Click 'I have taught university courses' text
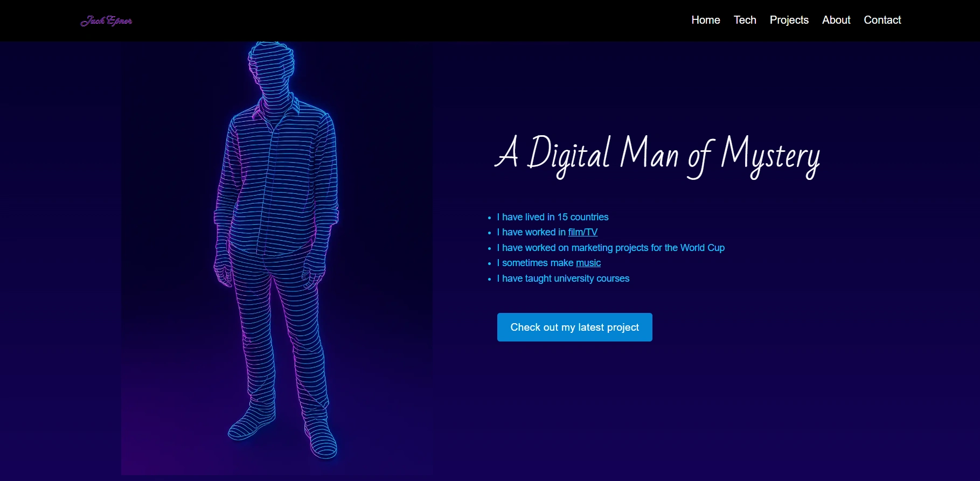 pyautogui.click(x=563, y=278)
